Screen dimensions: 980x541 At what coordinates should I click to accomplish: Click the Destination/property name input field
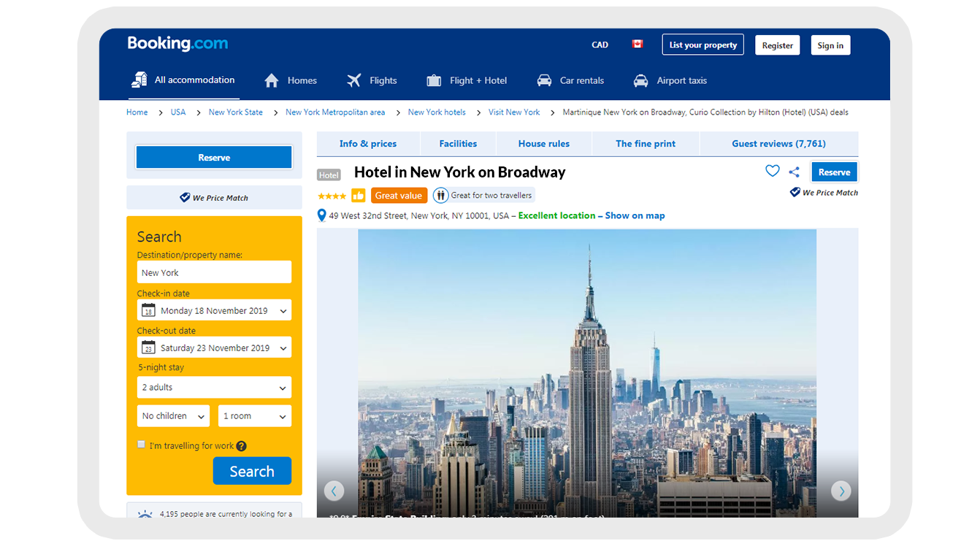[214, 272]
